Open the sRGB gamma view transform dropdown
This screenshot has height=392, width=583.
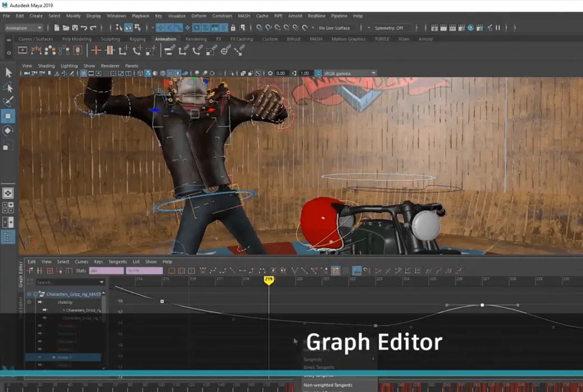click(374, 73)
